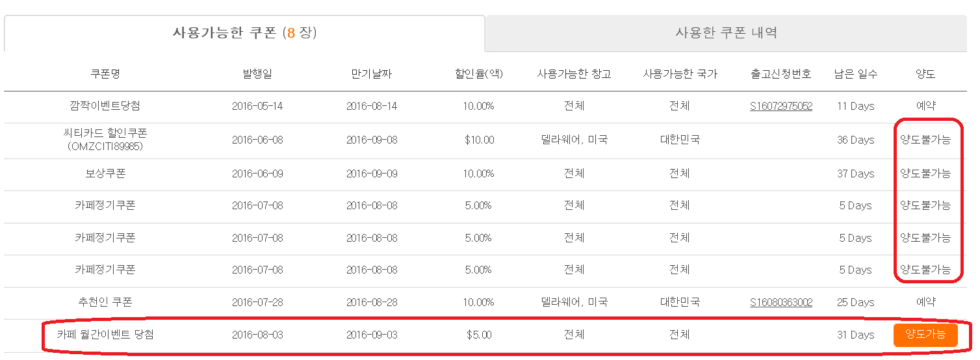Click 양도불가능 label in 보상쿠폰 row
980x360 pixels.
[925, 174]
